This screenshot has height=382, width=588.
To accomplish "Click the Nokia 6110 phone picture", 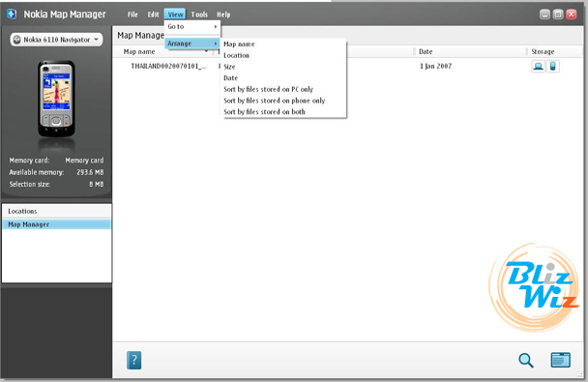I will (56, 99).
